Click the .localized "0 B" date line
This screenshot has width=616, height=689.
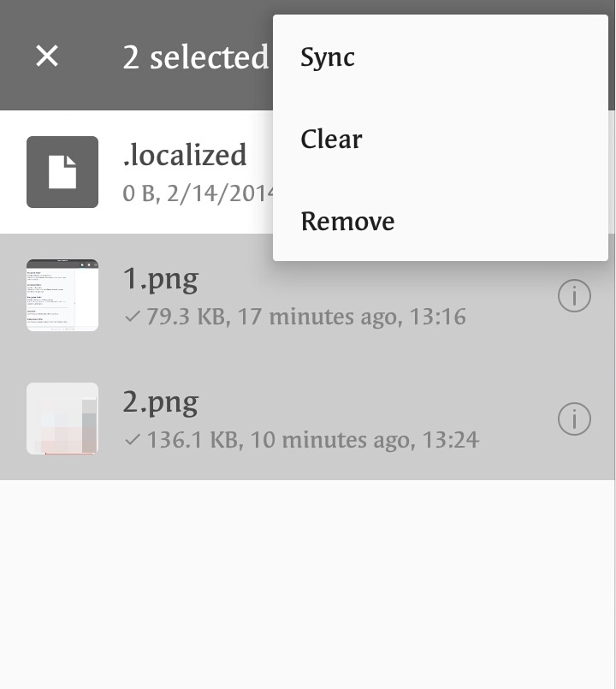coord(197,193)
